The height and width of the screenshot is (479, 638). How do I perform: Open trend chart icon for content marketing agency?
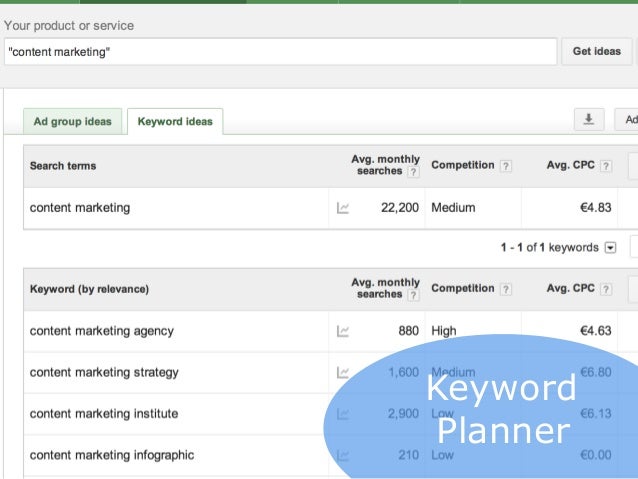[x=343, y=331]
